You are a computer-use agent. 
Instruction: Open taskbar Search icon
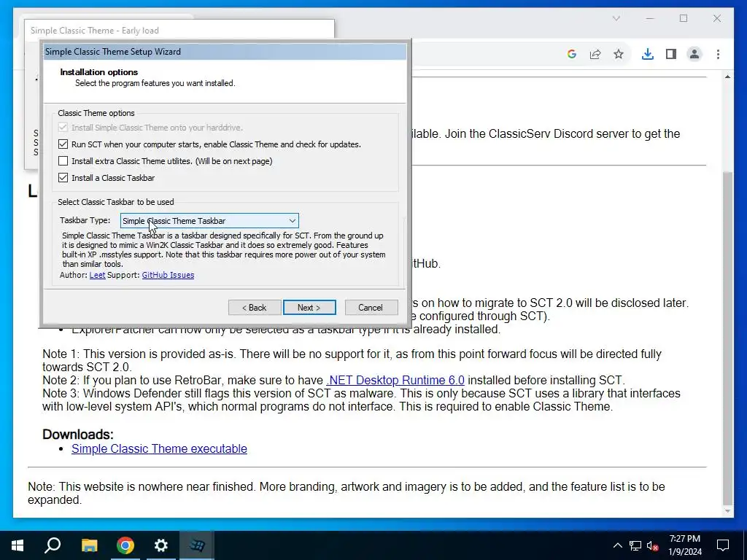coord(53,545)
